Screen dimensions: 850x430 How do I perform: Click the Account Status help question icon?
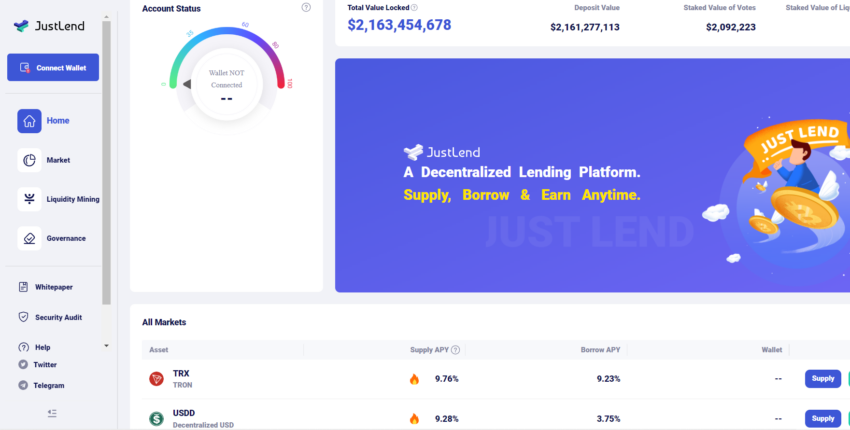tap(306, 8)
